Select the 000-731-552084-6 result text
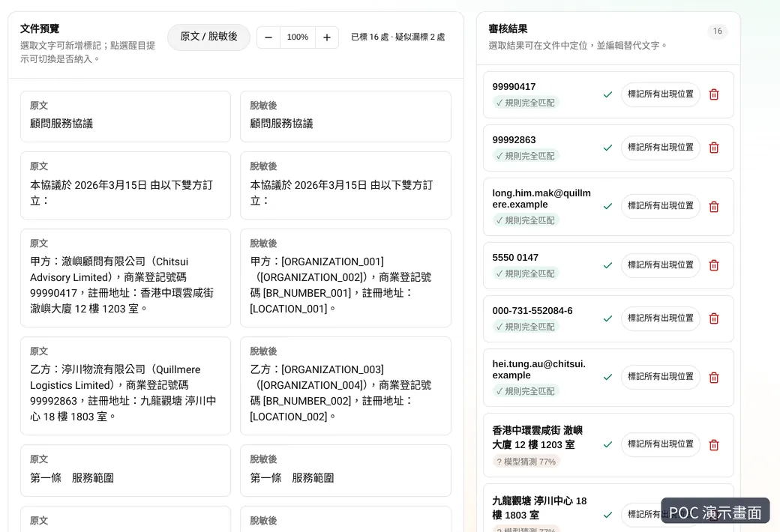Screen dimensions: 780x532 532,311
